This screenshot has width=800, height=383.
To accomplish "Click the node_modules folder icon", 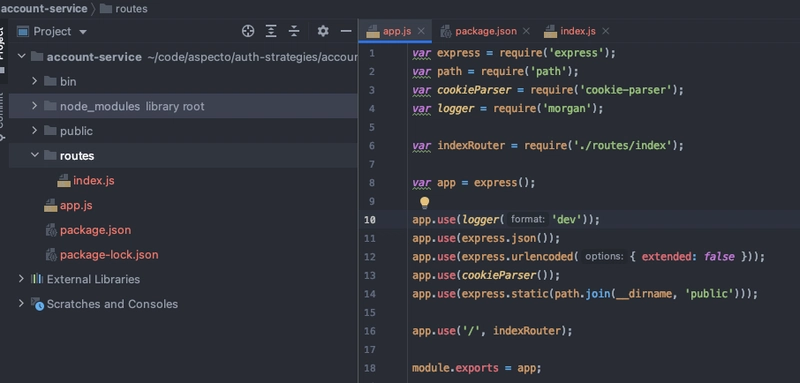I will point(50,106).
